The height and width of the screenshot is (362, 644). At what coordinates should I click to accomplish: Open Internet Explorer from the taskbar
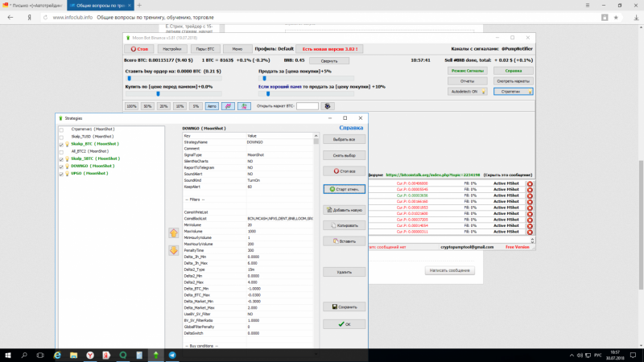pos(57,355)
